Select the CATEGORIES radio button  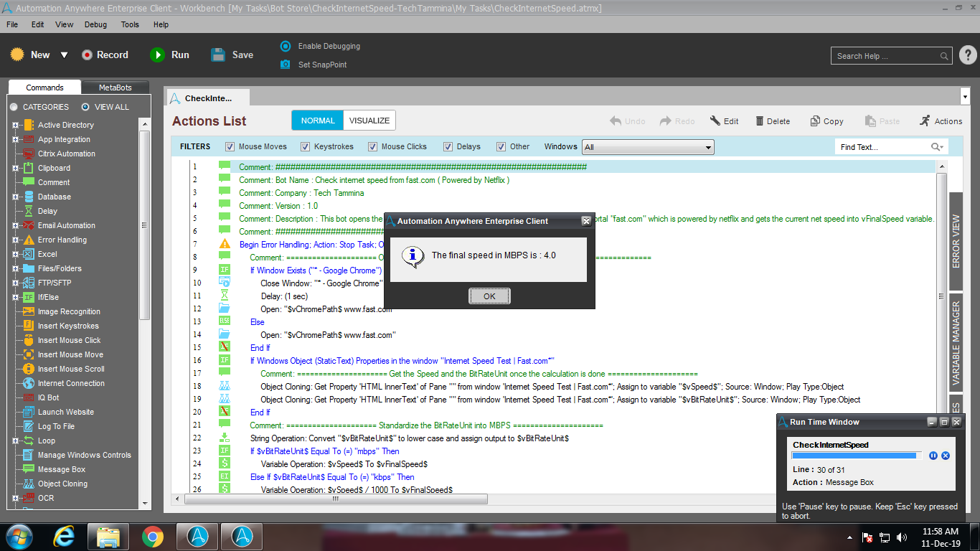(x=14, y=107)
